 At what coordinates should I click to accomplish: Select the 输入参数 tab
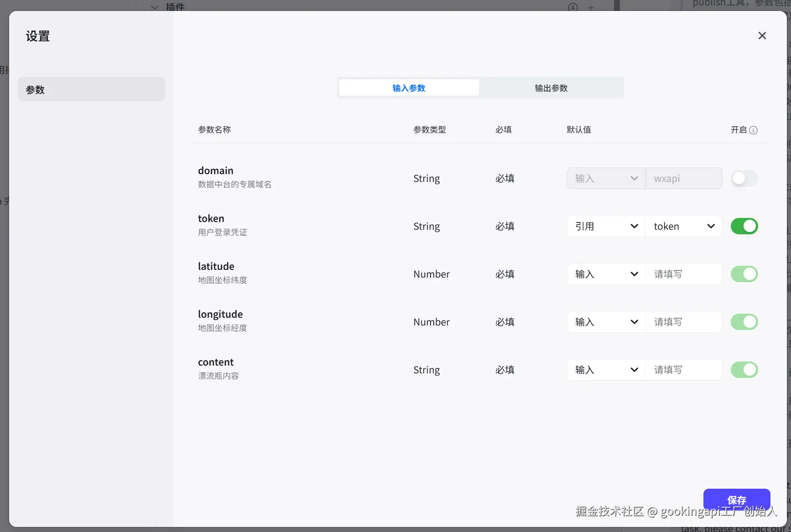[408, 88]
